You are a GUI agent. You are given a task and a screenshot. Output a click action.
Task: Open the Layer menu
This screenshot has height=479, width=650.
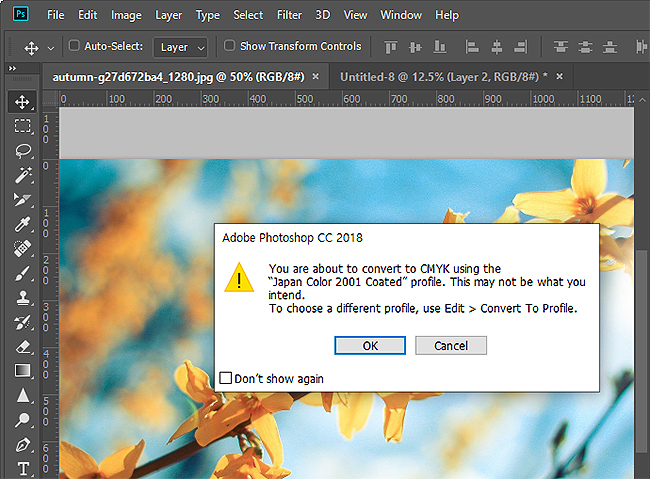(x=168, y=15)
